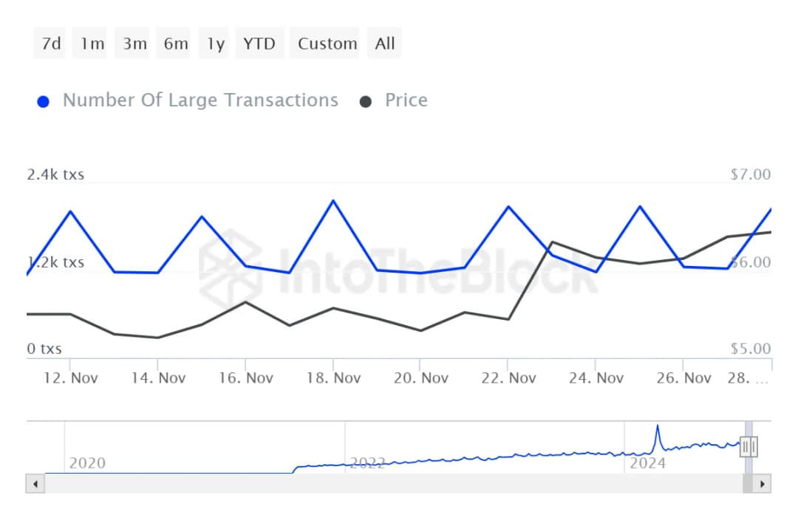
Task: Show the 1y time range
Action: pyautogui.click(x=215, y=44)
